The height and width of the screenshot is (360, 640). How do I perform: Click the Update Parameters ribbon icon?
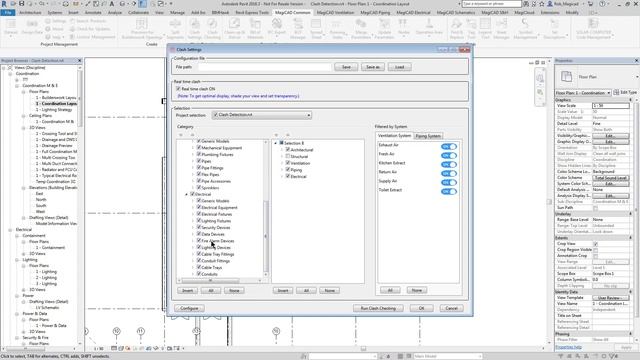pos(384,28)
